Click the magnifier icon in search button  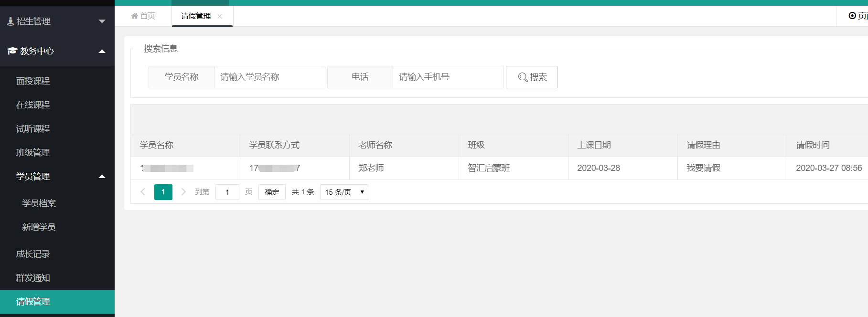pos(523,77)
